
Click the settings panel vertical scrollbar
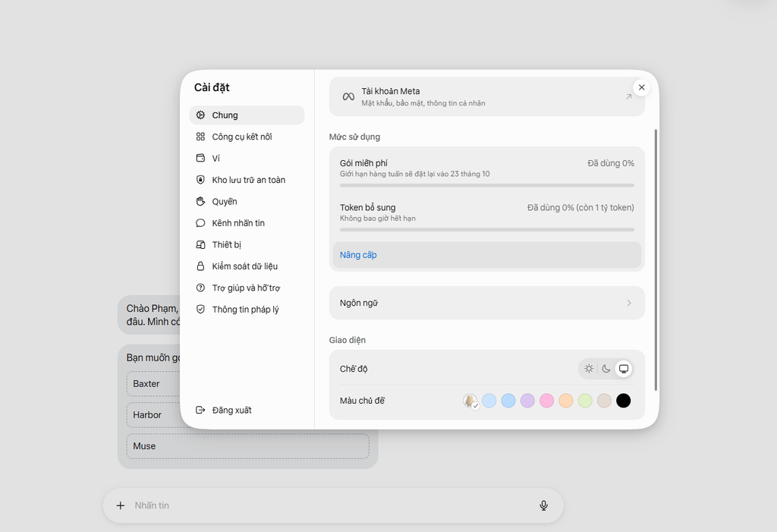click(656, 260)
